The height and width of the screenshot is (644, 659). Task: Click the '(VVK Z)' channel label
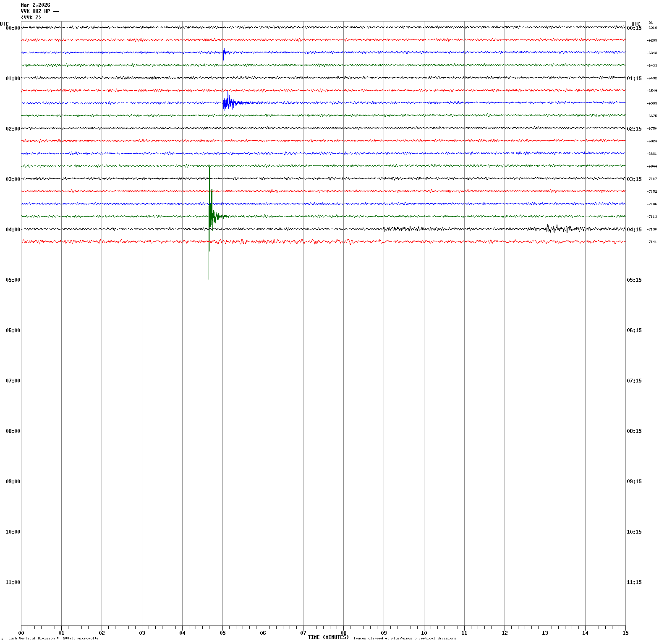coord(31,18)
